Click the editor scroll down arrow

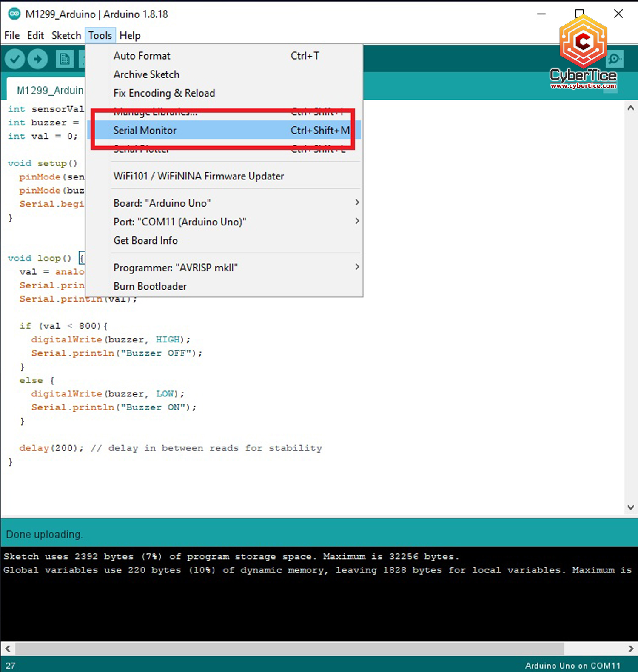pyautogui.click(x=630, y=507)
